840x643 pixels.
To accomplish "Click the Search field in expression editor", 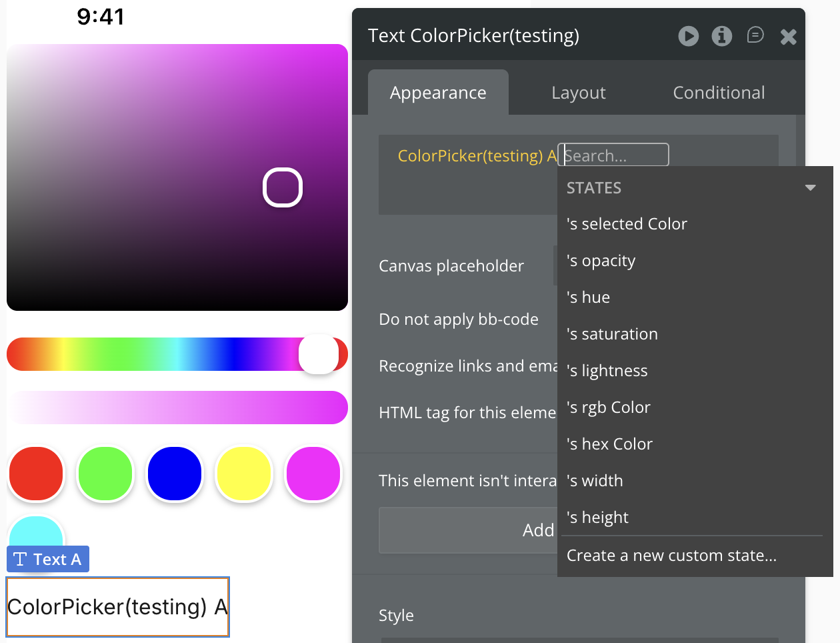I will click(614, 155).
